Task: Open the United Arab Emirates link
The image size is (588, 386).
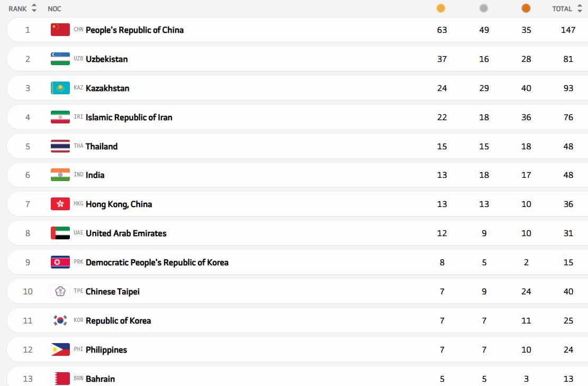Action: pos(126,233)
